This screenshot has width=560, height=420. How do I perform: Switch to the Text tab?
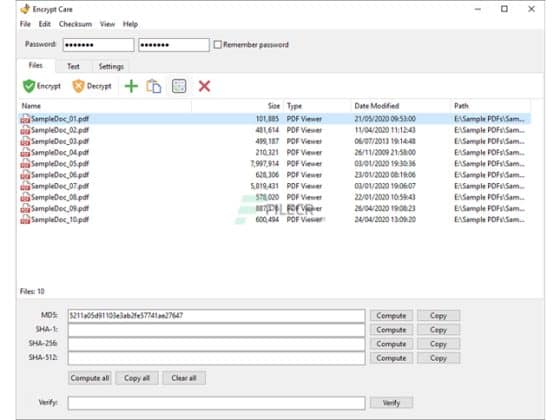pos(73,66)
